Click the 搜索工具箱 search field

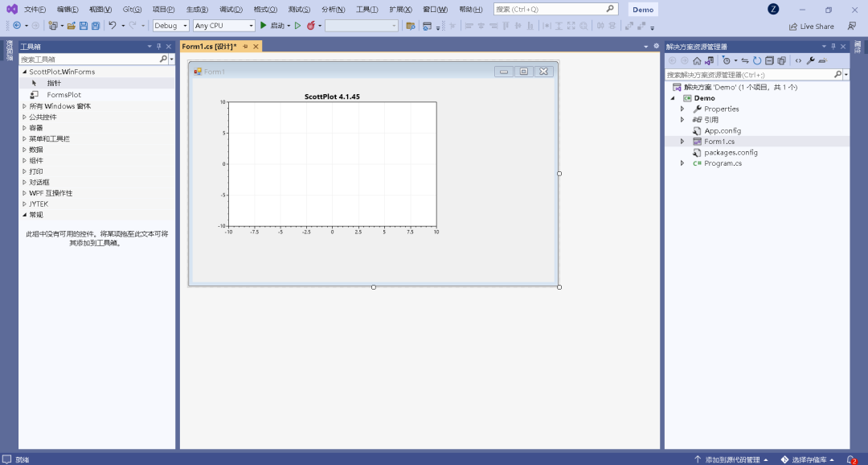click(88, 59)
